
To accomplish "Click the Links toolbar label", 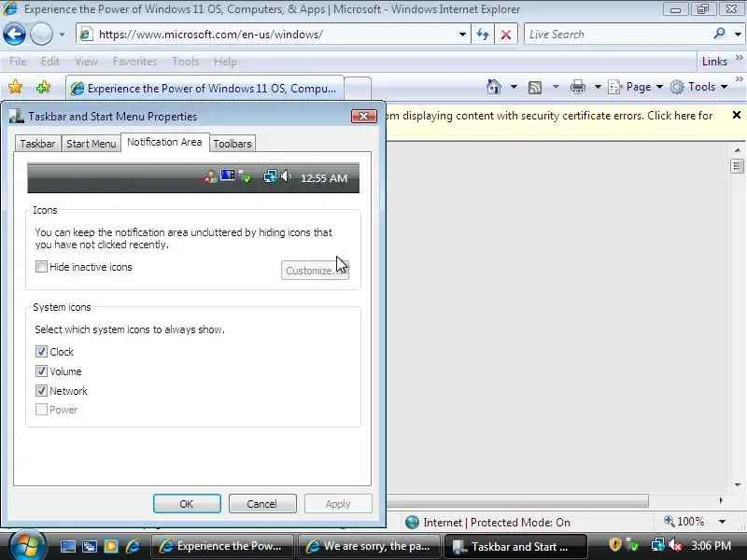I will point(714,62).
